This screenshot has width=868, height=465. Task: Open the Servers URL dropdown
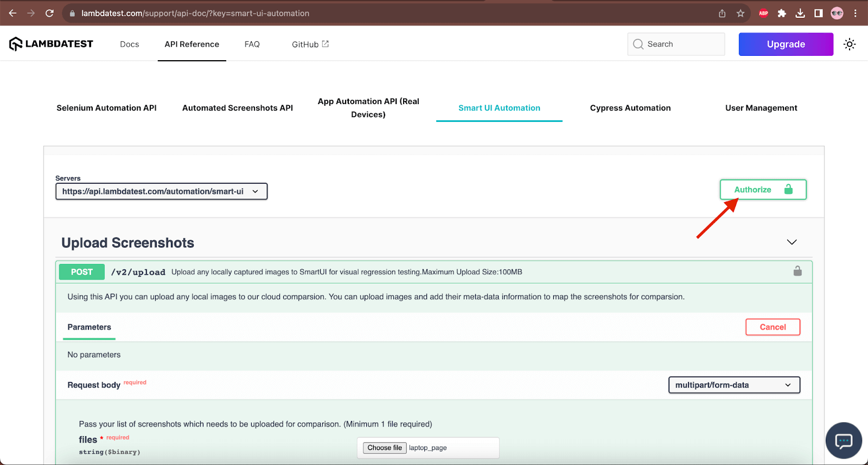coord(161,191)
